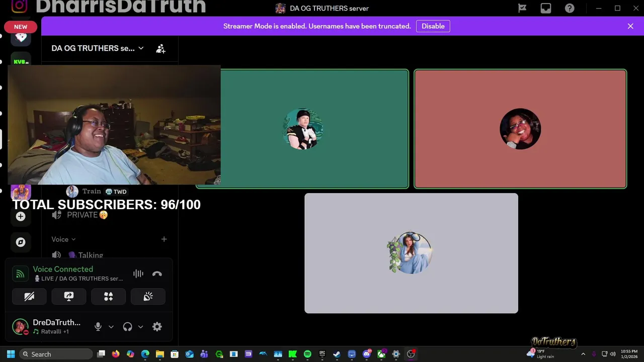Mute the microphone
Image resolution: width=644 pixels, height=362 pixels.
[x=98, y=327]
